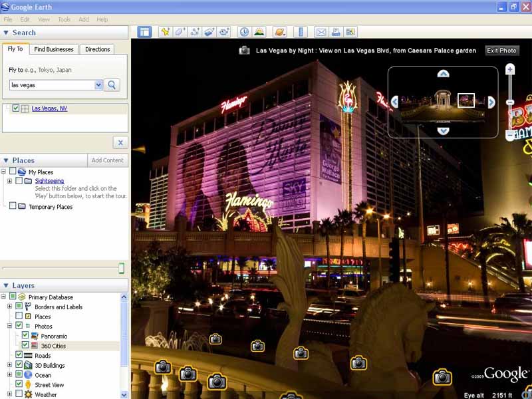Image resolution: width=532 pixels, height=399 pixels.
Task: Open the Edit menu
Action: (25, 20)
